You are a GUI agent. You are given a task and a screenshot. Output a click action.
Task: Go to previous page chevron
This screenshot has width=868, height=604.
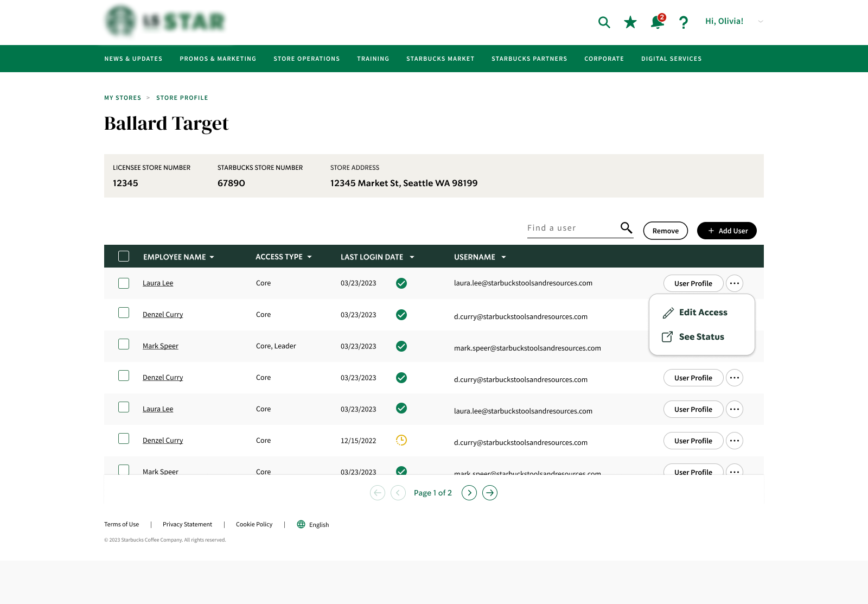(398, 493)
